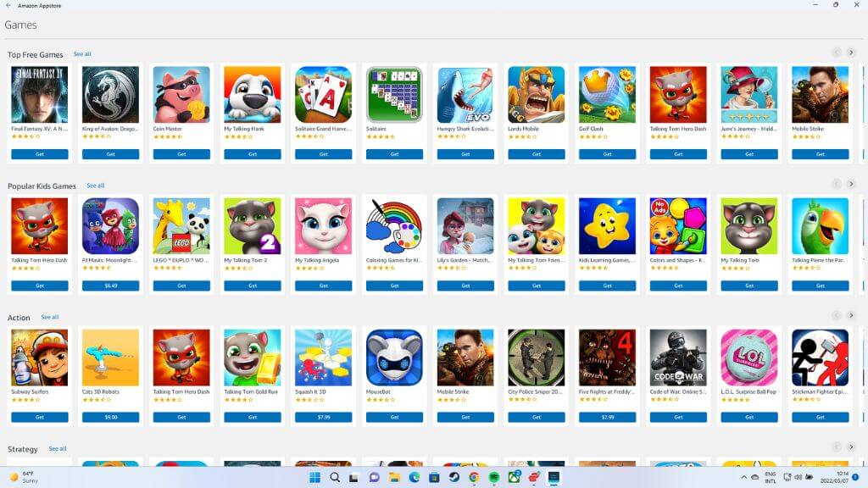
Task: Open the MouseBot icon
Action: [394, 358]
